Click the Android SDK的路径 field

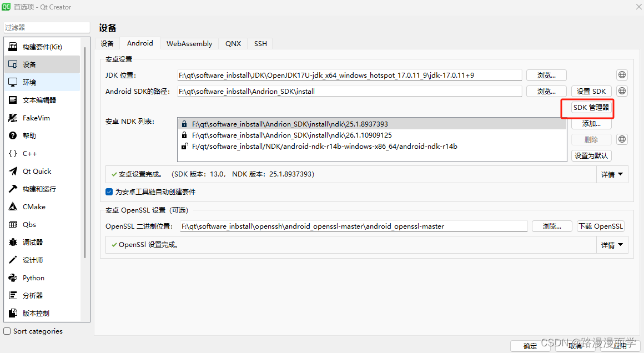click(350, 91)
